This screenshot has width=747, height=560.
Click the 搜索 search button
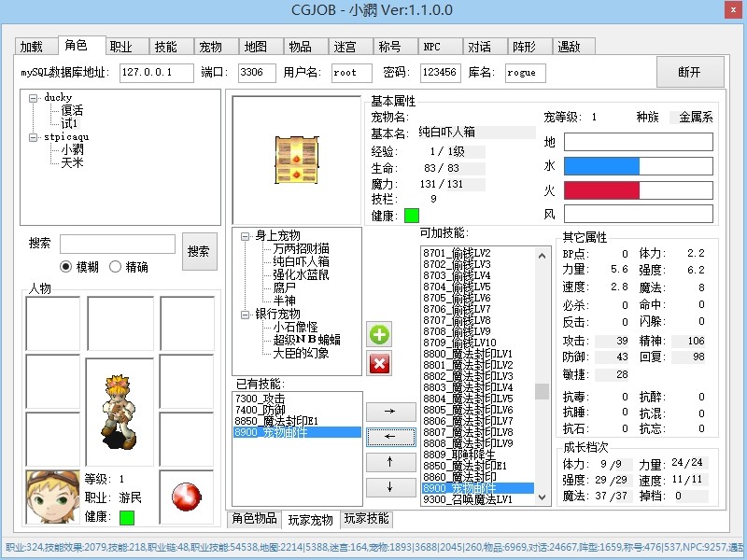(199, 251)
